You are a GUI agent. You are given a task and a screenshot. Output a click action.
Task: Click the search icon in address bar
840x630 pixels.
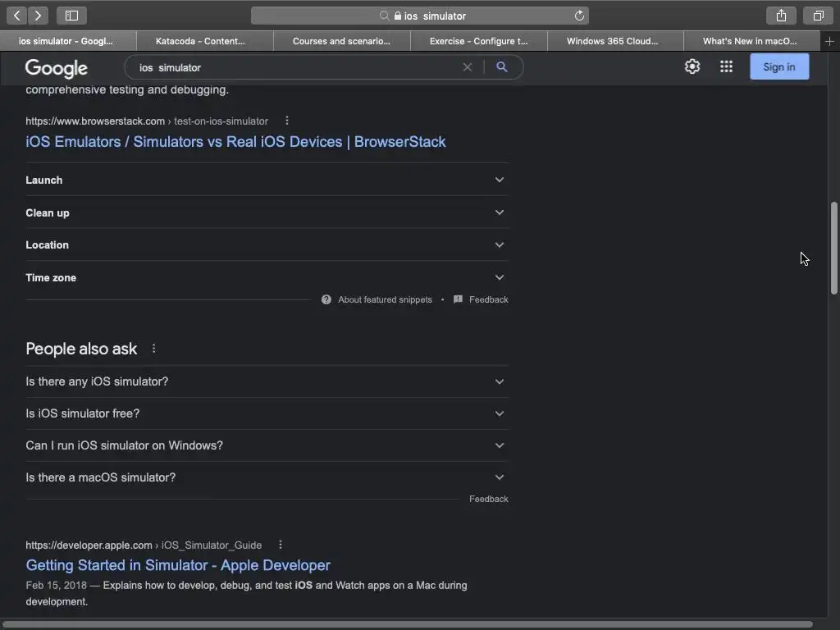point(384,16)
